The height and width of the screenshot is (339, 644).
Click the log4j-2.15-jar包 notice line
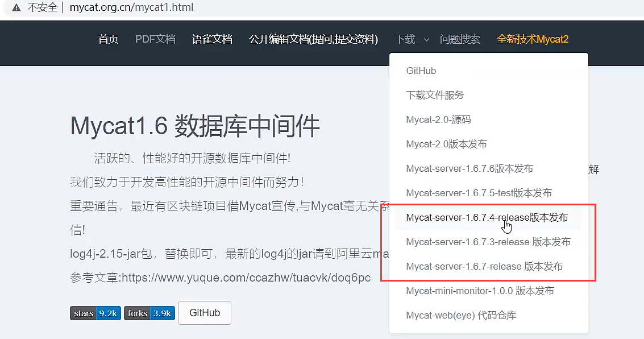230,254
